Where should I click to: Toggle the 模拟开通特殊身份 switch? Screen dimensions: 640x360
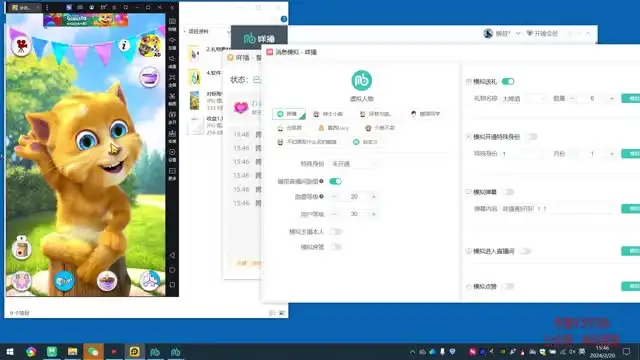coord(532,137)
